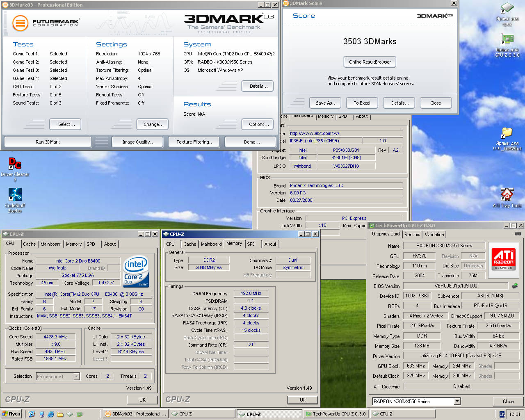The width and height of the screenshot is (525, 420).
Task: Click Select under the Tests section
Action: [x=65, y=124]
